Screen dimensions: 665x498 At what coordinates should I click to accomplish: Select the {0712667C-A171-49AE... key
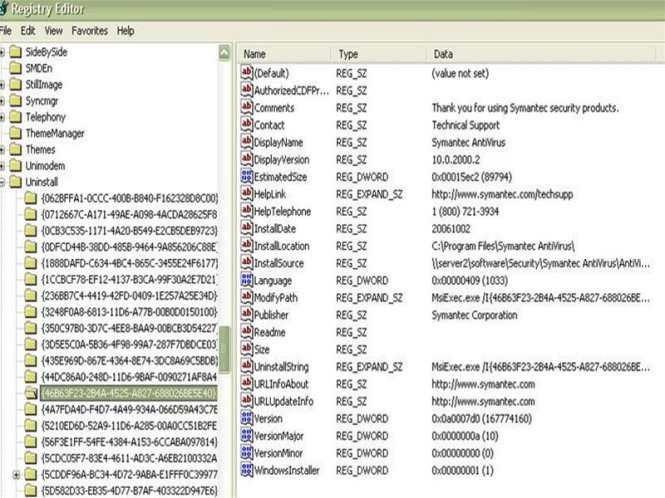(x=129, y=215)
